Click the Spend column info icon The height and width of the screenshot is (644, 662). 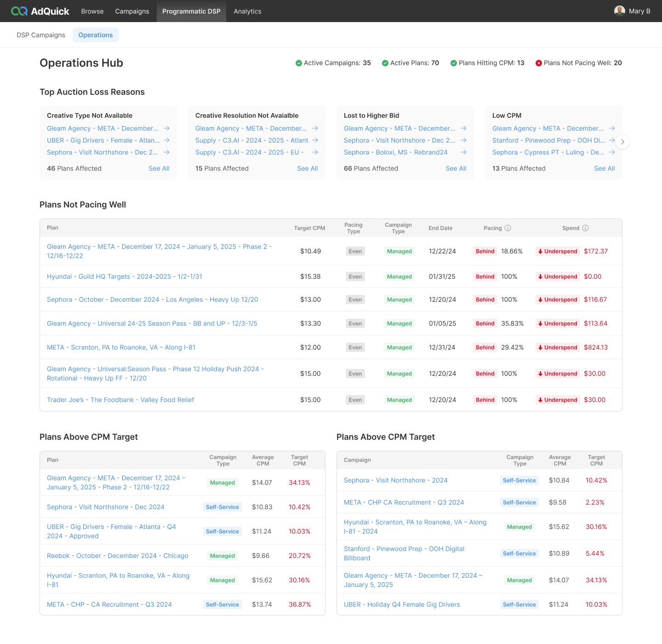(586, 228)
